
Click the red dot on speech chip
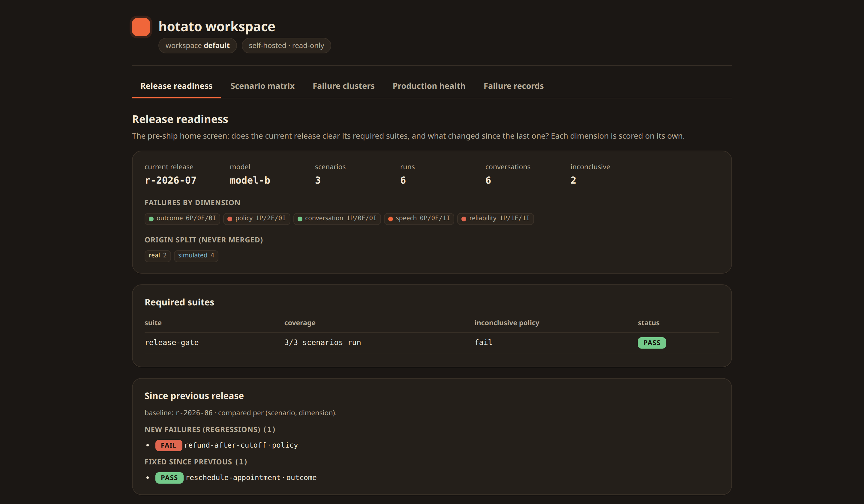[391, 219]
